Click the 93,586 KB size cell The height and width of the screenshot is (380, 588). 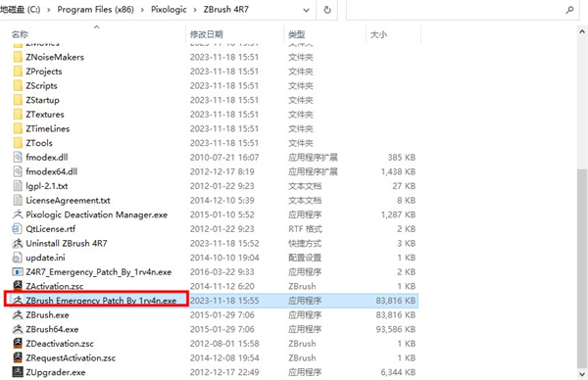(x=396, y=329)
